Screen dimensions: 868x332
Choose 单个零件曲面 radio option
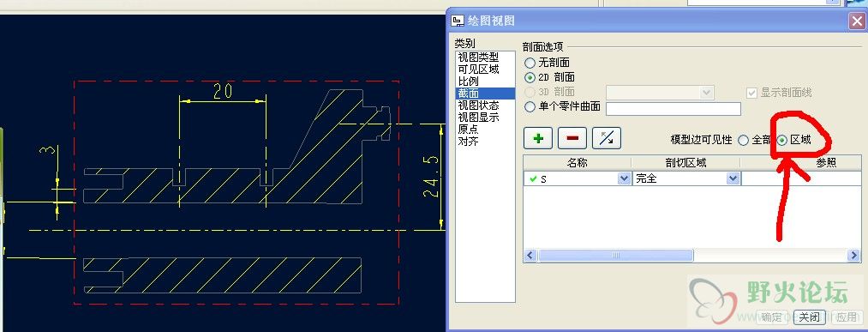[530, 107]
